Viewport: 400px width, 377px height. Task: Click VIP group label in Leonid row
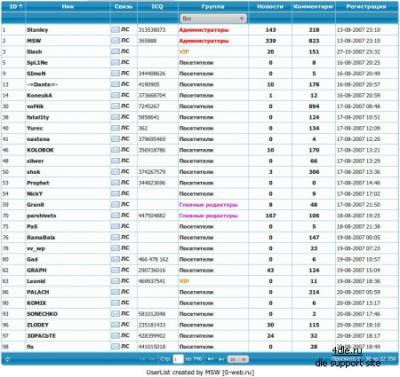(184, 281)
